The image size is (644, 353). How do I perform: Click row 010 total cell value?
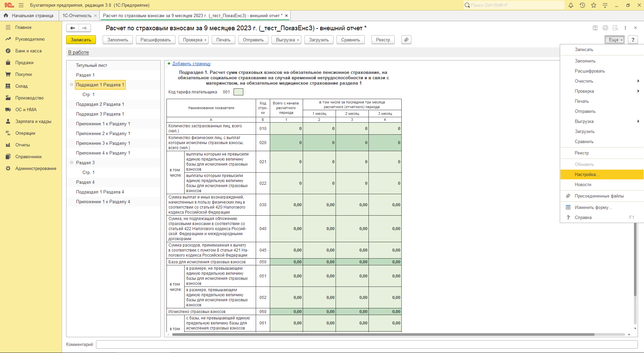(x=286, y=129)
